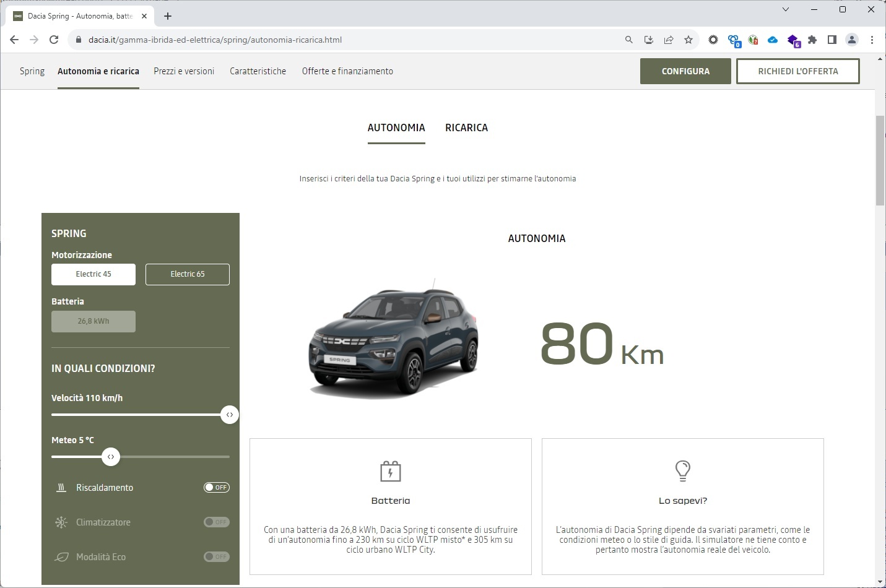Install the page as an app
886x588 pixels.
coord(648,40)
